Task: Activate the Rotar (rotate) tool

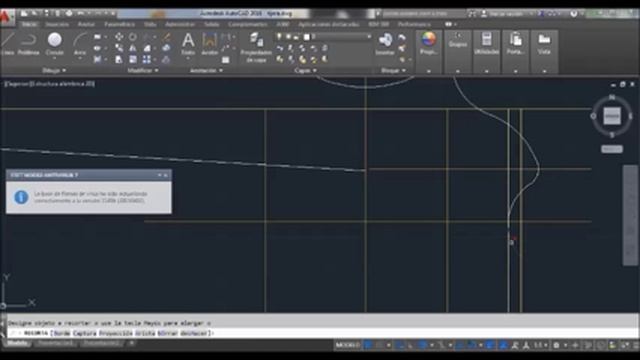Action: coord(133,37)
